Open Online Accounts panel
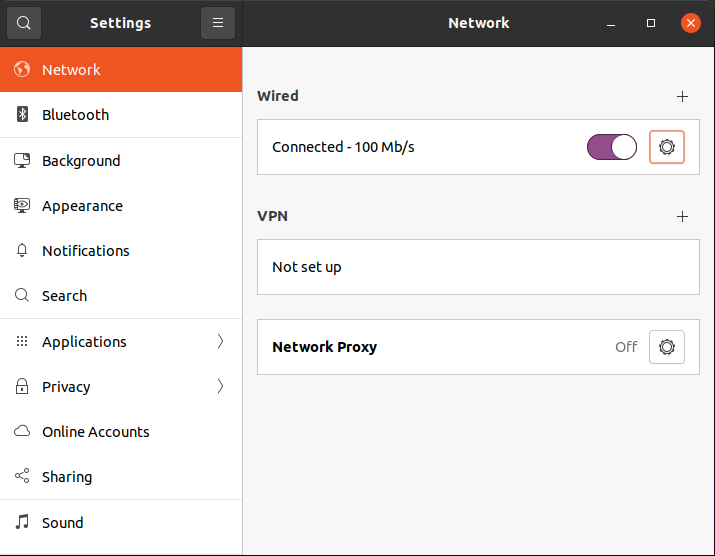The width and height of the screenshot is (715, 556). (x=121, y=431)
